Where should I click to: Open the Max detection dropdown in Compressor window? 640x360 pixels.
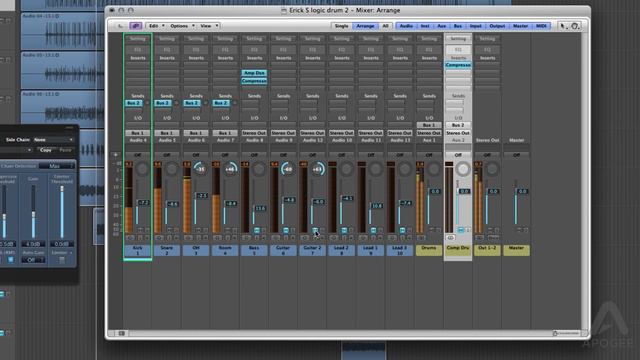click(x=57, y=166)
